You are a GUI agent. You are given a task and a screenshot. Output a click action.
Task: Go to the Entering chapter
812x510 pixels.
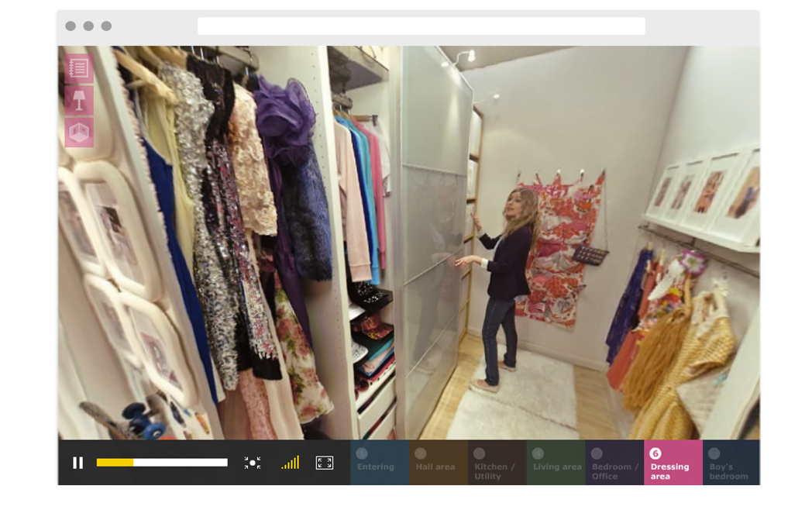point(380,462)
